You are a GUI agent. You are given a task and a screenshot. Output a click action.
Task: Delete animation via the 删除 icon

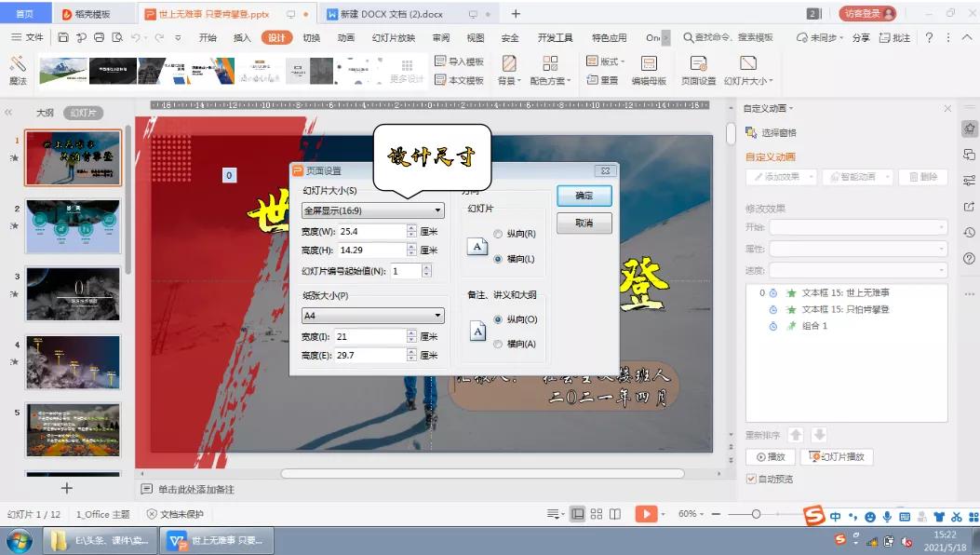pos(921,176)
